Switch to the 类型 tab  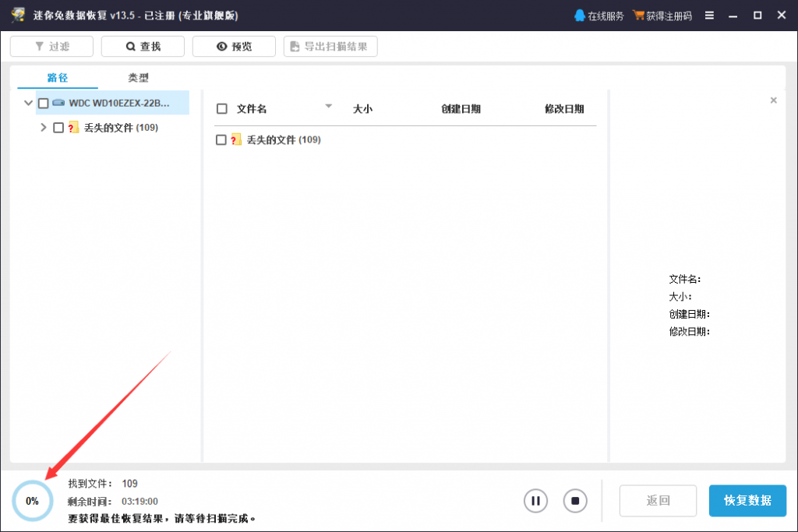click(x=138, y=77)
